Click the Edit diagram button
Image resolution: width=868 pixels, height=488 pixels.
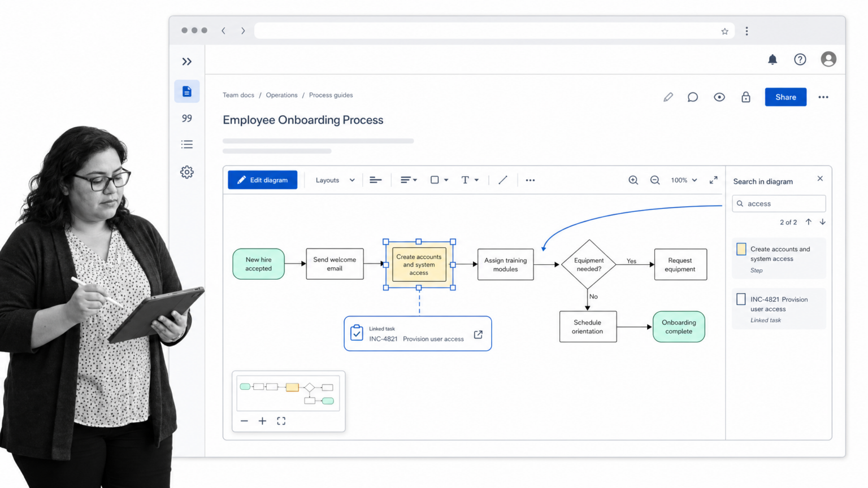262,180
